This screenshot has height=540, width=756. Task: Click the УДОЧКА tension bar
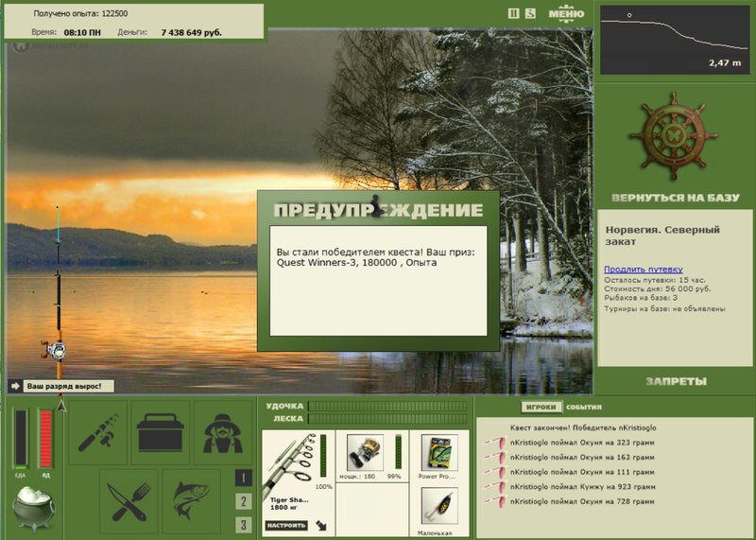pos(387,407)
